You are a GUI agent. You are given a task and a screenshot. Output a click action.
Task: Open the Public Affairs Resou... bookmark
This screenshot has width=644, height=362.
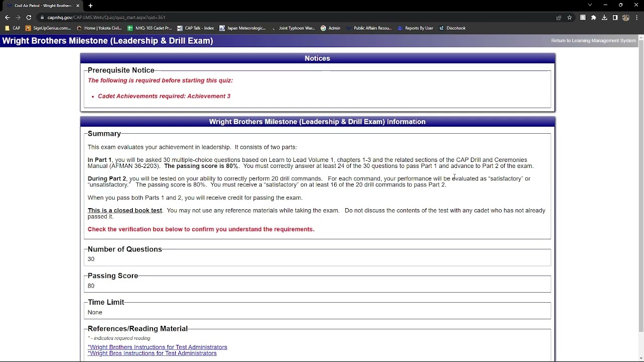[x=369, y=28]
